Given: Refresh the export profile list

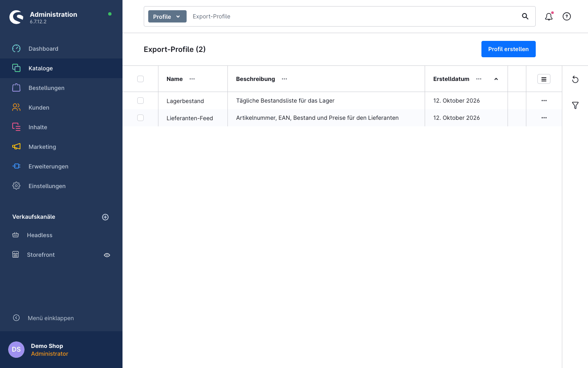Looking at the screenshot, I should (575, 79).
